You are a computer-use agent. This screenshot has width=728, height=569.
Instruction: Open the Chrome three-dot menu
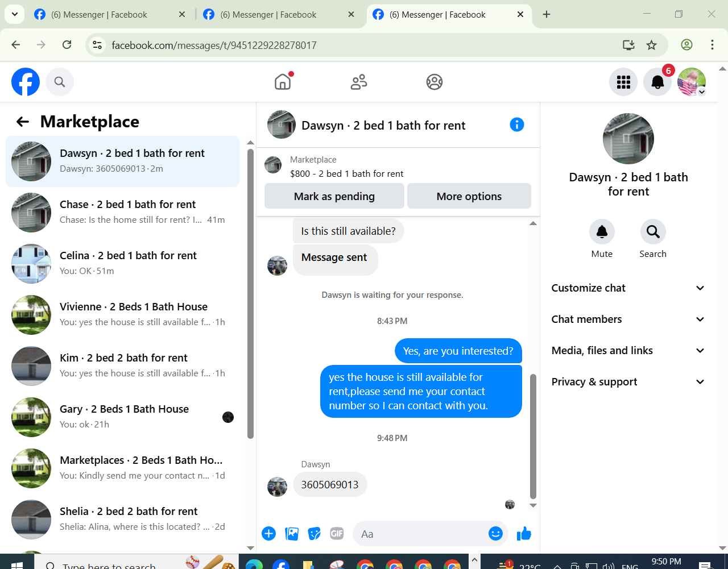(x=712, y=45)
